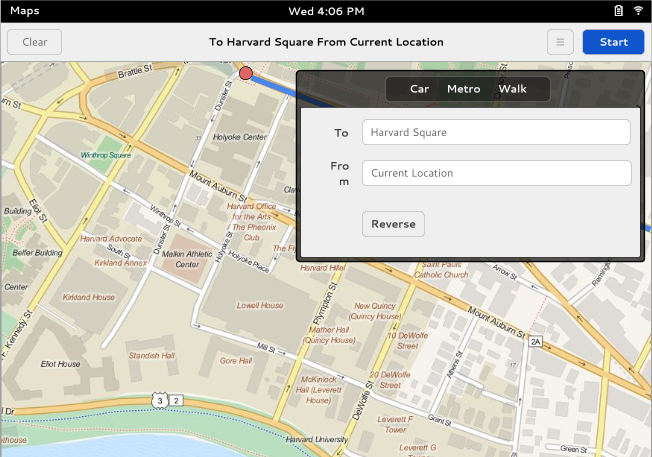Click Saint Pauls Catholic Church label
Viewport: 652px width, 457px height.
pos(441,269)
